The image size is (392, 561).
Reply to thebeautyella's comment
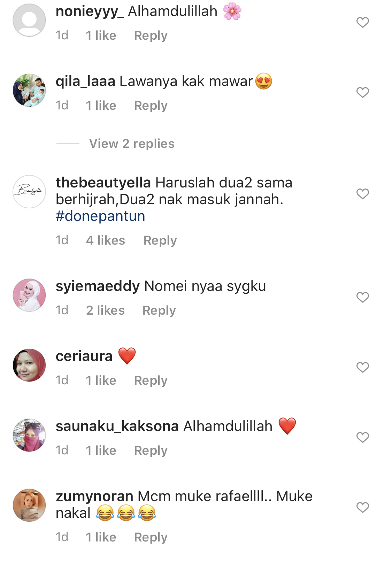point(160,240)
